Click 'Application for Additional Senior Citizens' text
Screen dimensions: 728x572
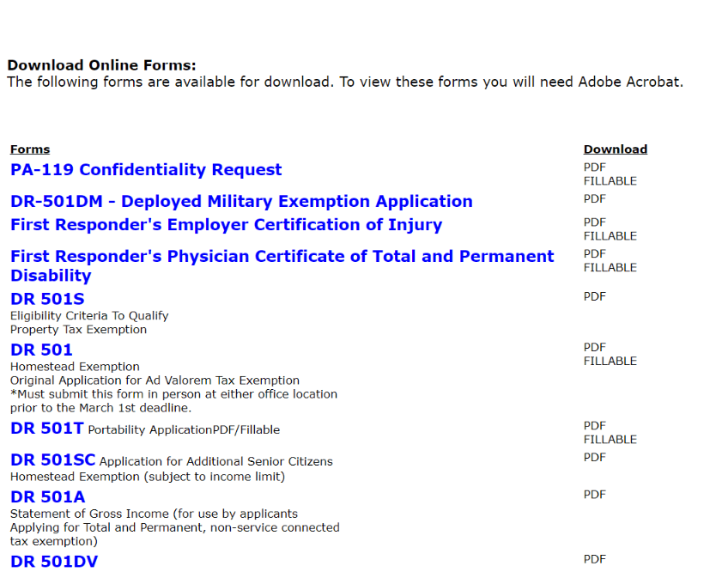tap(215, 462)
